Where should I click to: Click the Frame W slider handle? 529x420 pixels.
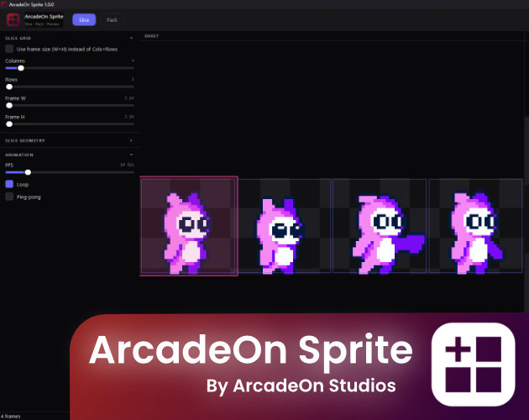(x=9, y=105)
